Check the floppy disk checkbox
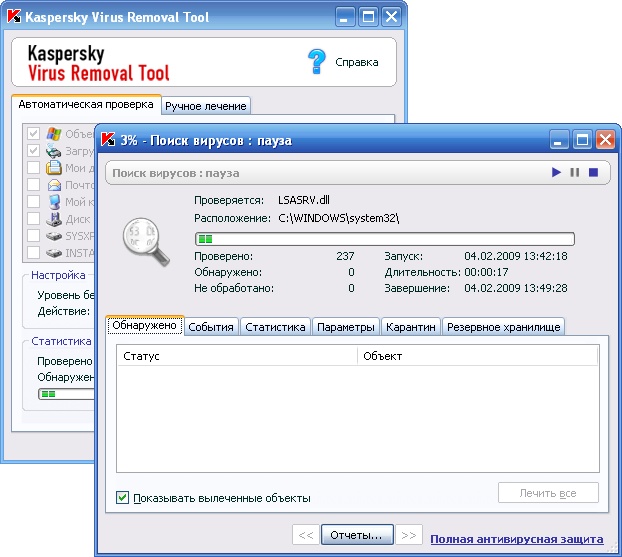 pyautogui.click(x=33, y=219)
